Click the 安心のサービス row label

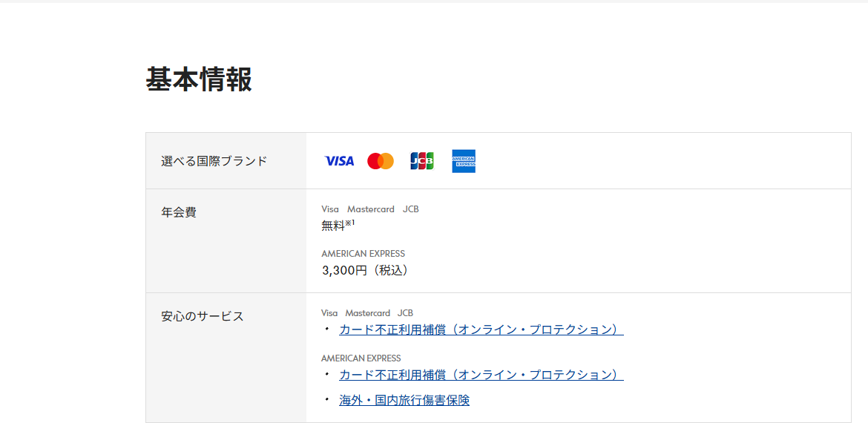202,317
